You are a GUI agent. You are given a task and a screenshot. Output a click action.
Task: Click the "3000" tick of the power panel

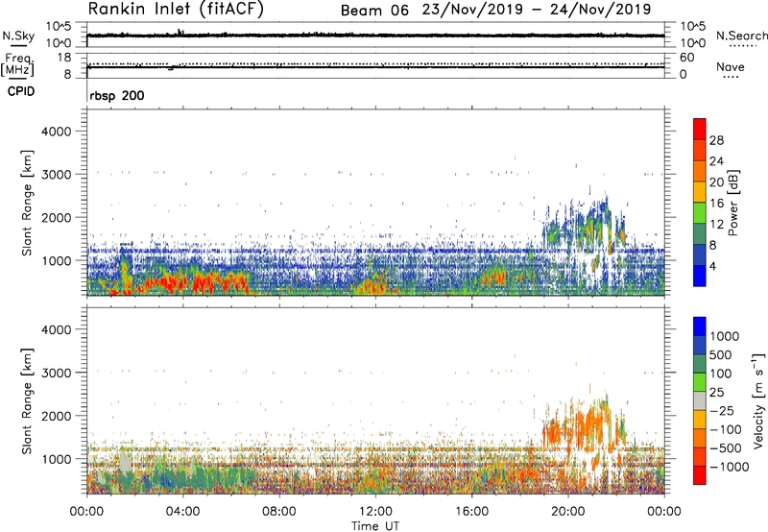(56, 175)
